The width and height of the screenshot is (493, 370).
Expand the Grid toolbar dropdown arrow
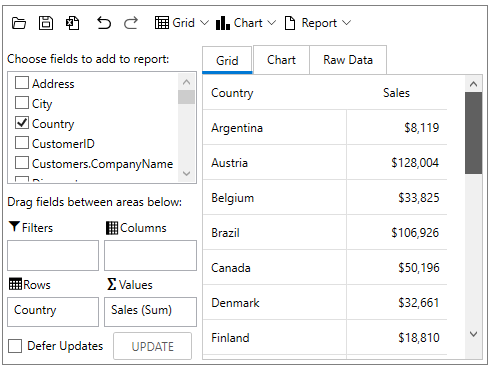pyautogui.click(x=204, y=23)
